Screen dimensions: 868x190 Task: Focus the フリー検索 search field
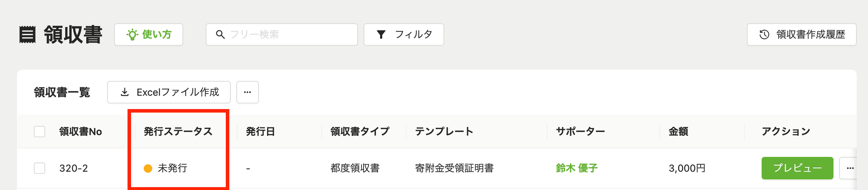pyautogui.click(x=282, y=35)
